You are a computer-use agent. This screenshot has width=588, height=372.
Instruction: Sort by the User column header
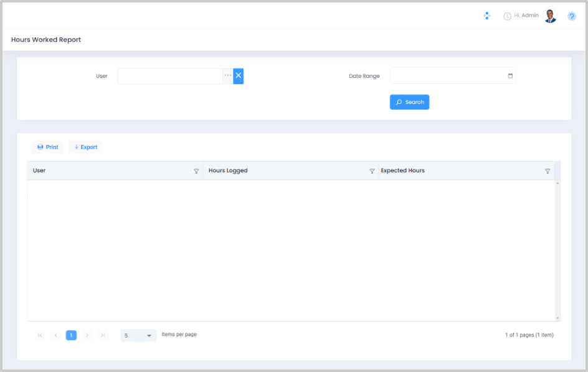click(x=39, y=170)
